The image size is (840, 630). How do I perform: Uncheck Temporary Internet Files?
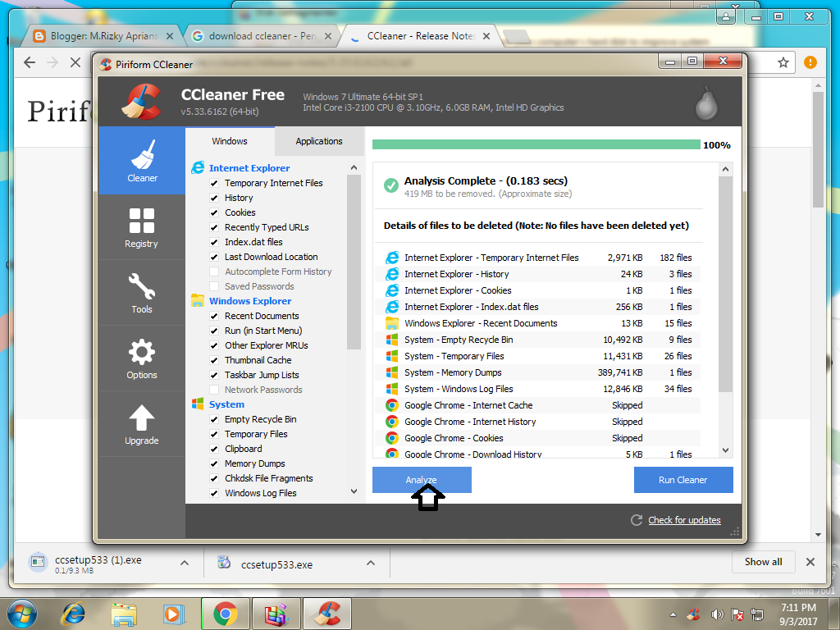tap(214, 183)
